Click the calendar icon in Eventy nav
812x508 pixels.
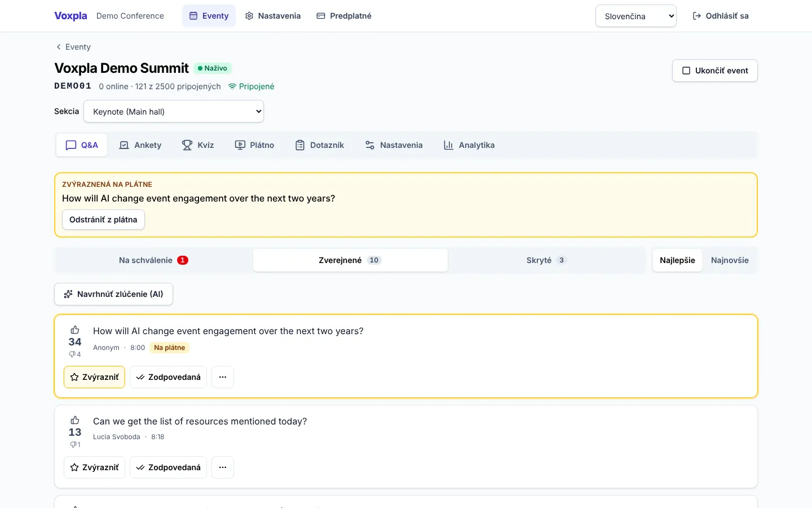193,16
